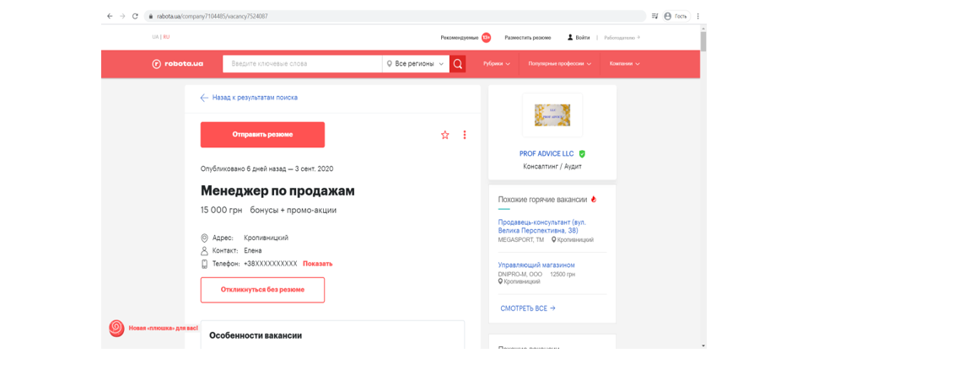Screen dimensions: 980x369
Task: Click the magnifier search button
Action: point(457,64)
